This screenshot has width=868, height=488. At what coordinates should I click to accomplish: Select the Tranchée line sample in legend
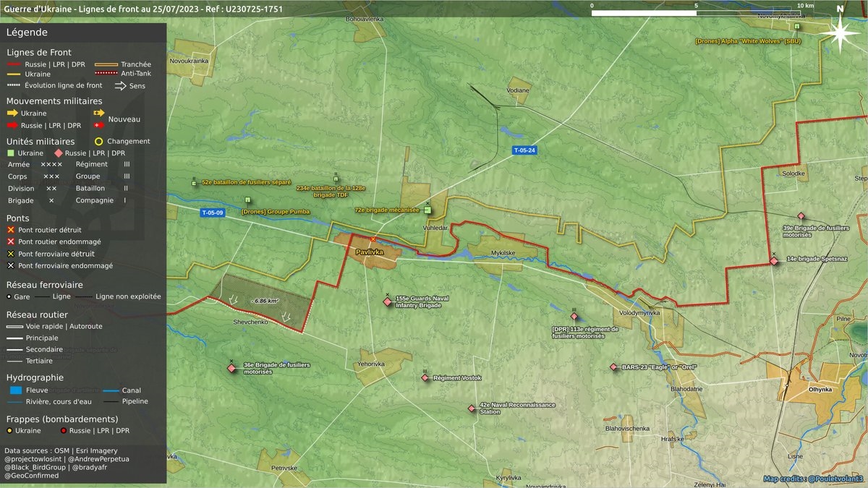tap(106, 64)
